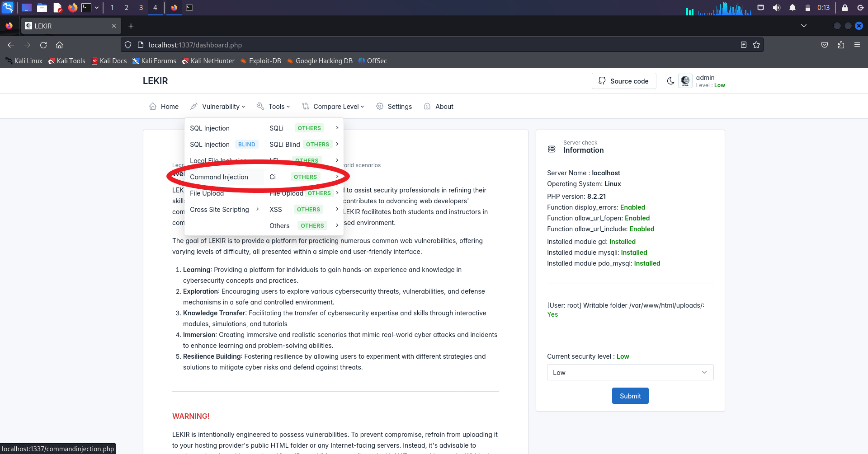The height and width of the screenshot is (454, 868).
Task: Toggle reader view icon in address bar
Action: click(x=743, y=45)
